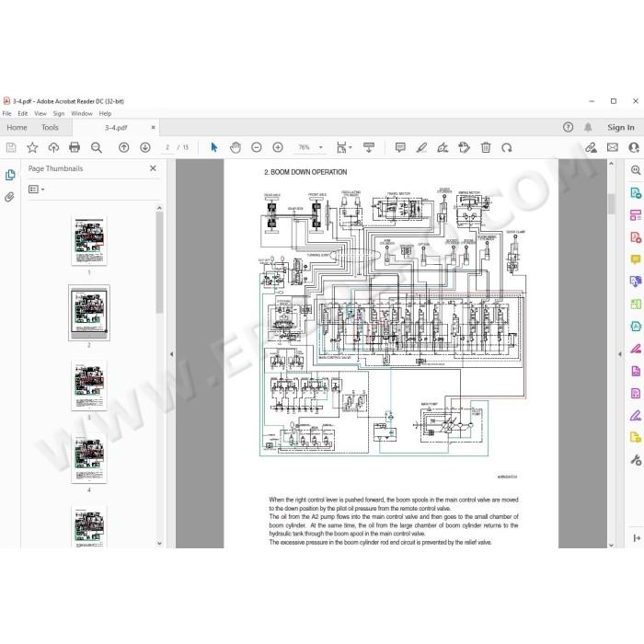644x644 pixels.
Task: Open share link icon in toolbar
Action: (591, 147)
